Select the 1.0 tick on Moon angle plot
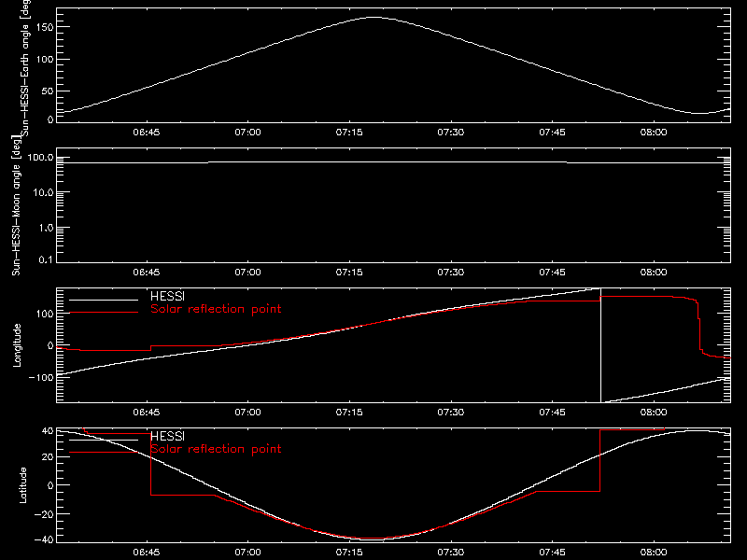This screenshot has width=747, height=560. pyautogui.click(x=46, y=228)
